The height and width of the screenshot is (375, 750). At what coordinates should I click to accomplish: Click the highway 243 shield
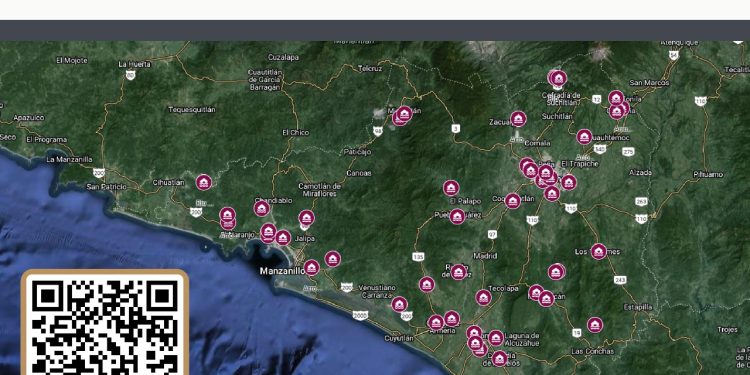tap(620, 280)
